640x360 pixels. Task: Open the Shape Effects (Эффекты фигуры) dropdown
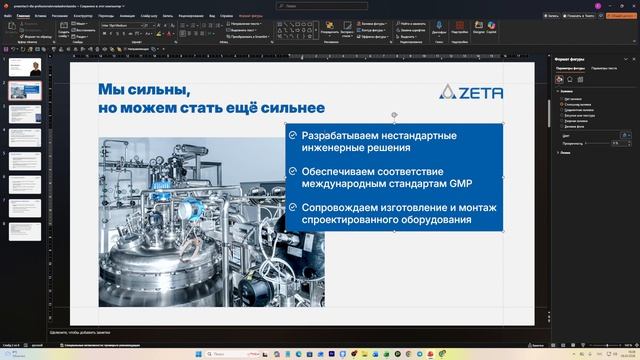[x=373, y=37]
